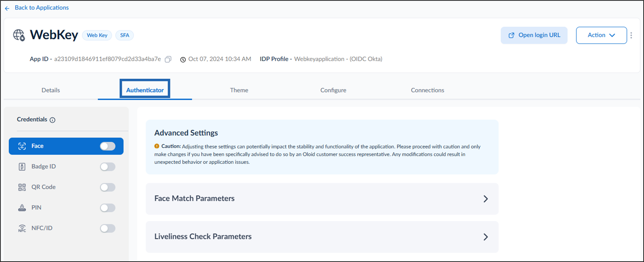Click the clock icon beside creation date
This screenshot has width=644, height=262.
pyautogui.click(x=183, y=59)
